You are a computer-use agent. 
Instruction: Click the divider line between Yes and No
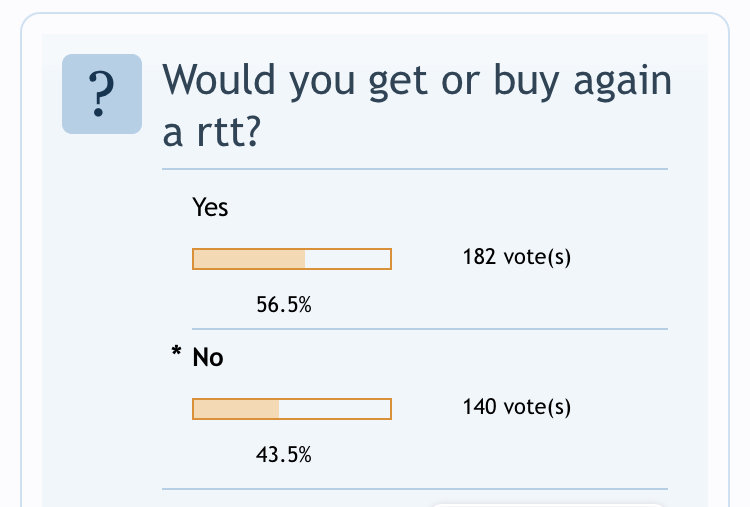point(430,329)
